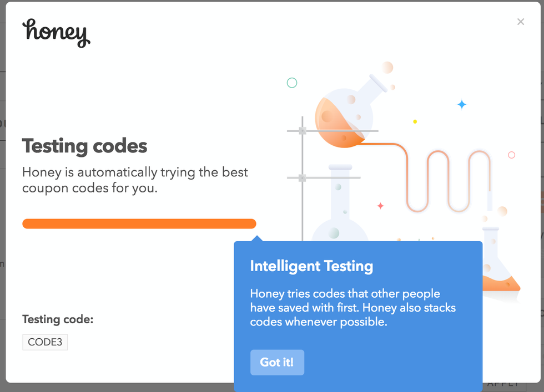
Task: Click the green outlined circle decoration
Action: pyautogui.click(x=292, y=83)
